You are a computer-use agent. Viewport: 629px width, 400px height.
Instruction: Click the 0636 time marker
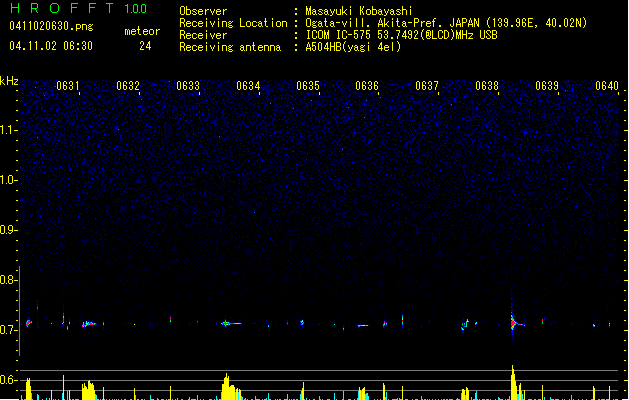[x=367, y=86]
